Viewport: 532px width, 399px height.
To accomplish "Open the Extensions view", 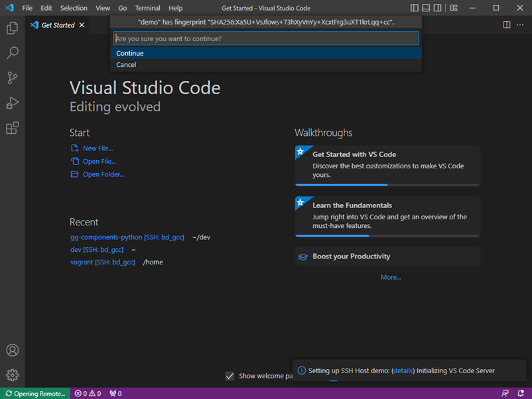I will 12,128.
